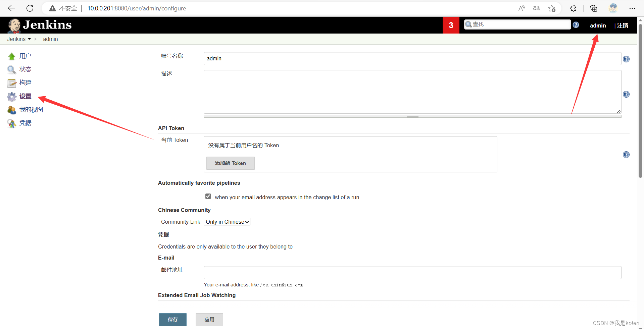Image resolution: width=644 pixels, height=329 pixels.
Task: Click the textarea bottom resize handle bar
Action: coord(412,116)
